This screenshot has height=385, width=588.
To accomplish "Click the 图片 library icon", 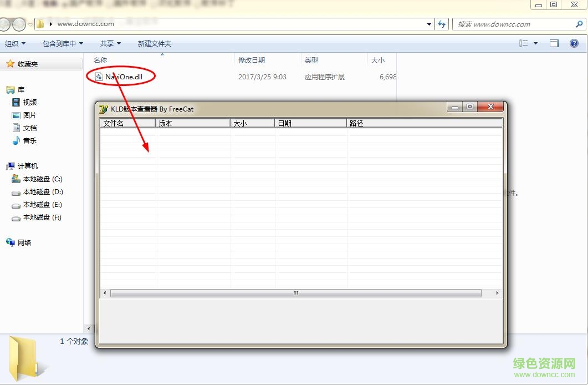I will tap(16, 115).
